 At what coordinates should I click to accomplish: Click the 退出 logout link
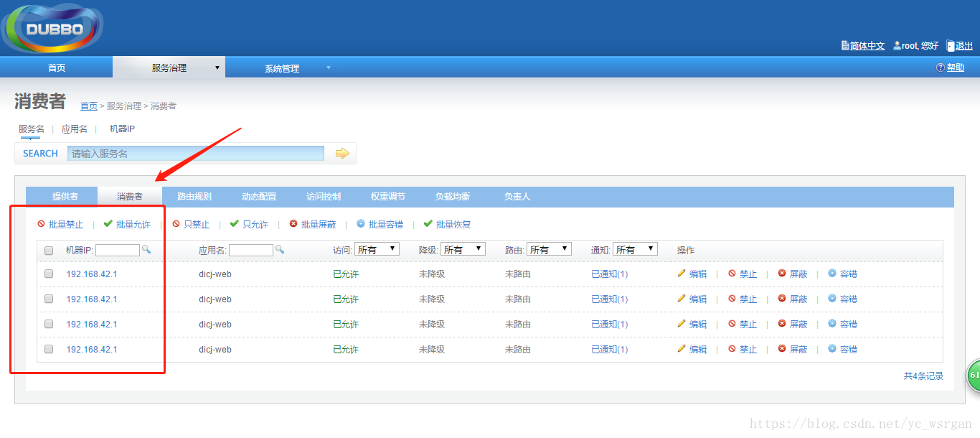[x=964, y=45]
